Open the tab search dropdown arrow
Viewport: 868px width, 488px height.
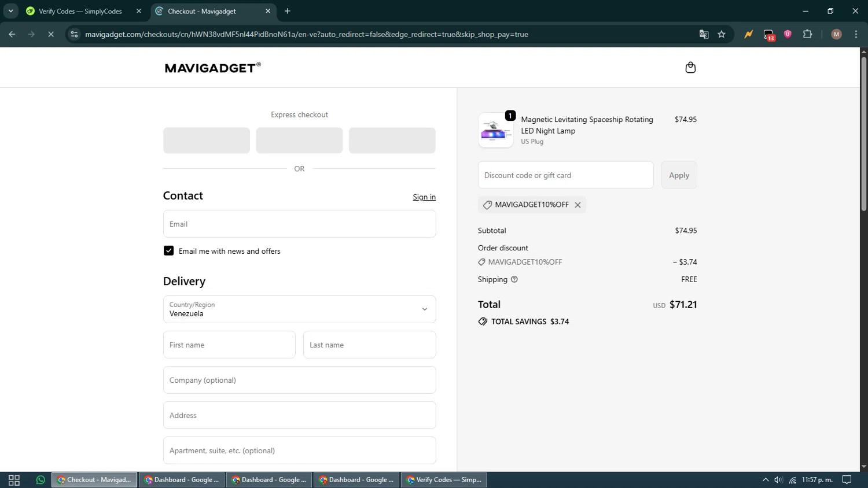10,11
